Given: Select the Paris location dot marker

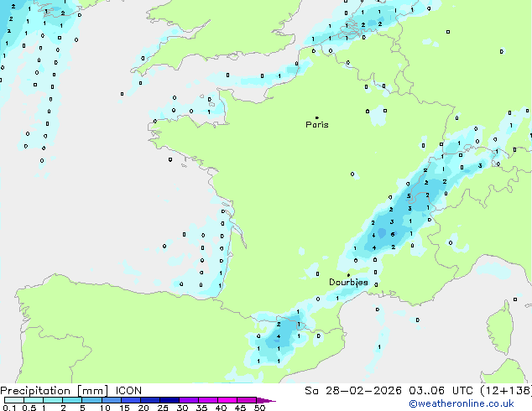Looking at the screenshot, I should point(317,117).
